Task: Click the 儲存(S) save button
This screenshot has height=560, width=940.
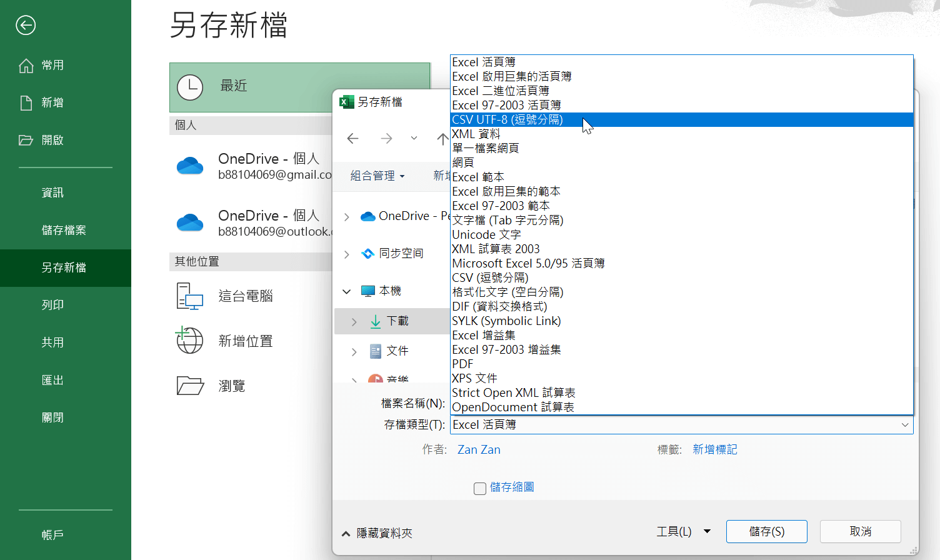Action: pyautogui.click(x=766, y=531)
